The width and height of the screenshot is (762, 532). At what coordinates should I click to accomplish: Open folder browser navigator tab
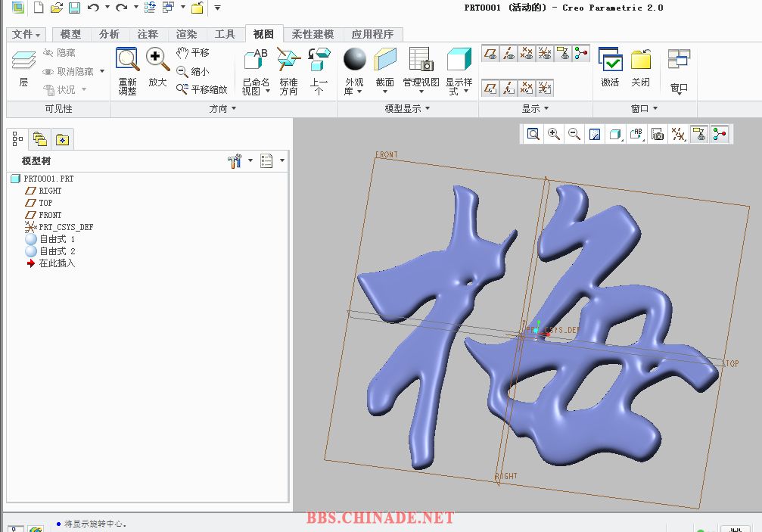tap(40, 139)
